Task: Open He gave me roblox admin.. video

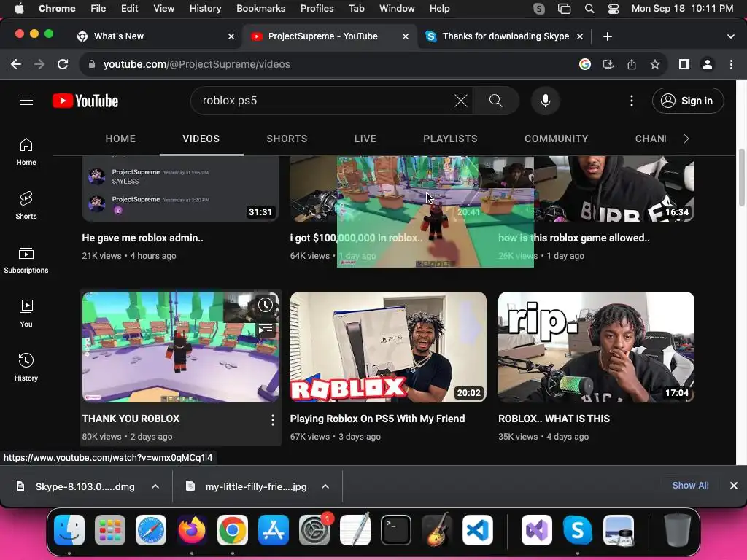Action: pyautogui.click(x=142, y=238)
